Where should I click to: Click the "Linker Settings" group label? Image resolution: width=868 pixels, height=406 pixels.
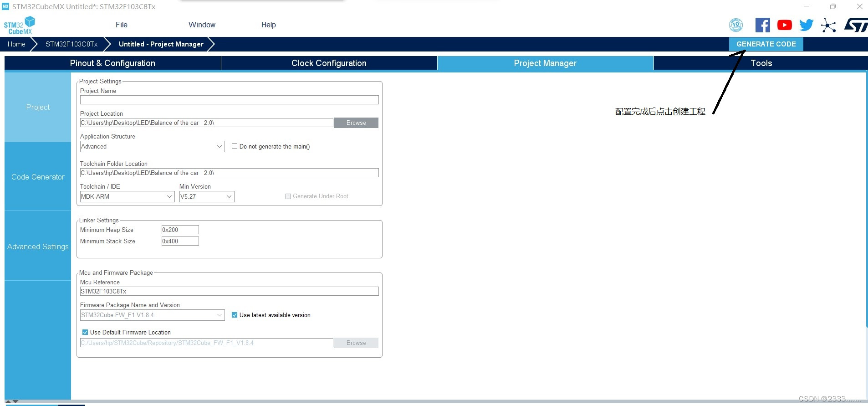[x=99, y=220]
